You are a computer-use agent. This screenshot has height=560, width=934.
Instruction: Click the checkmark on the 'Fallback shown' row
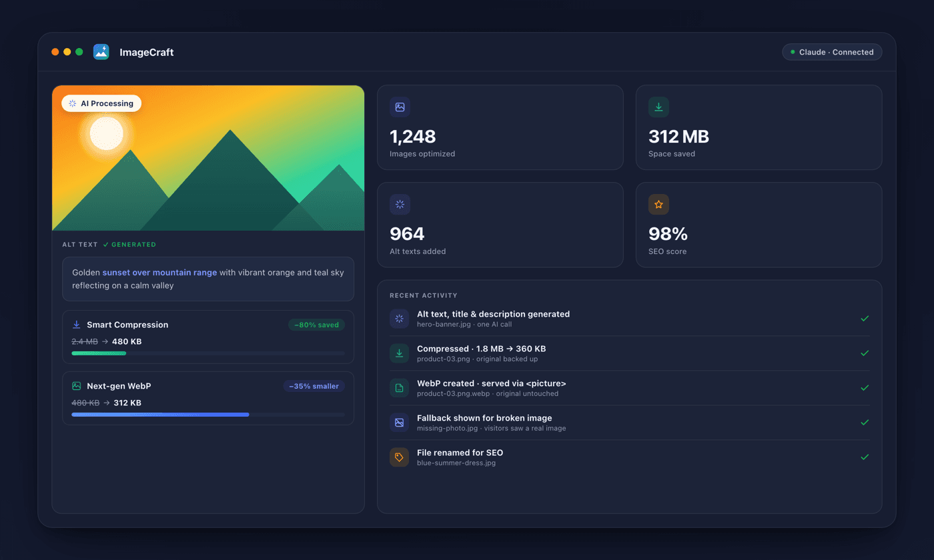(x=865, y=423)
